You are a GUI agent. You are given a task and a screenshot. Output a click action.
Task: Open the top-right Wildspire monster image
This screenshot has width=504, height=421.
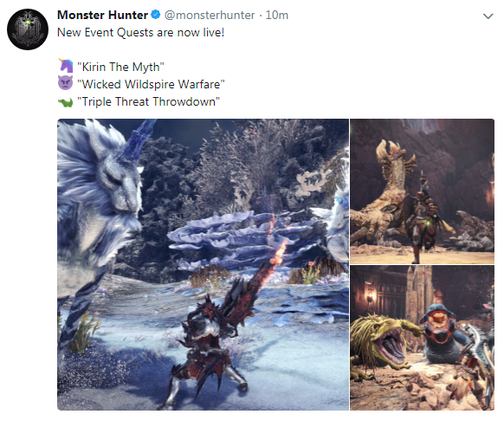(x=422, y=191)
